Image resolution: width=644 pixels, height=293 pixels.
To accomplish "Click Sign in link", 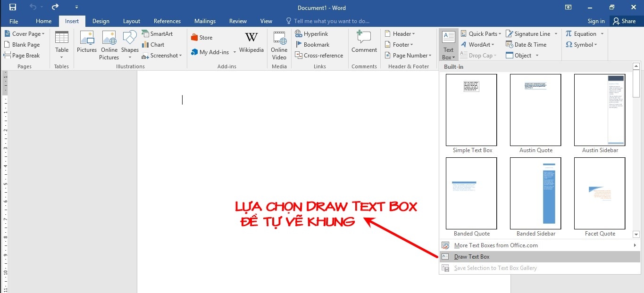I will [596, 21].
